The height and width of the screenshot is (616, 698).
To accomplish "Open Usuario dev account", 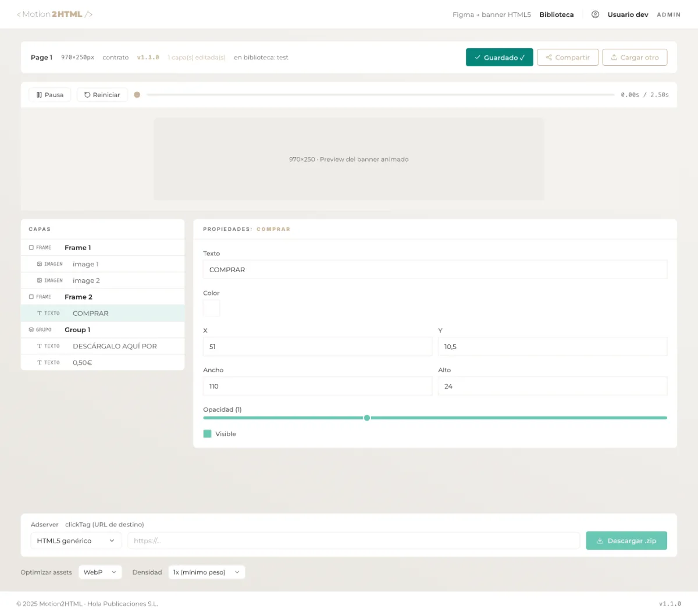I will tap(628, 15).
